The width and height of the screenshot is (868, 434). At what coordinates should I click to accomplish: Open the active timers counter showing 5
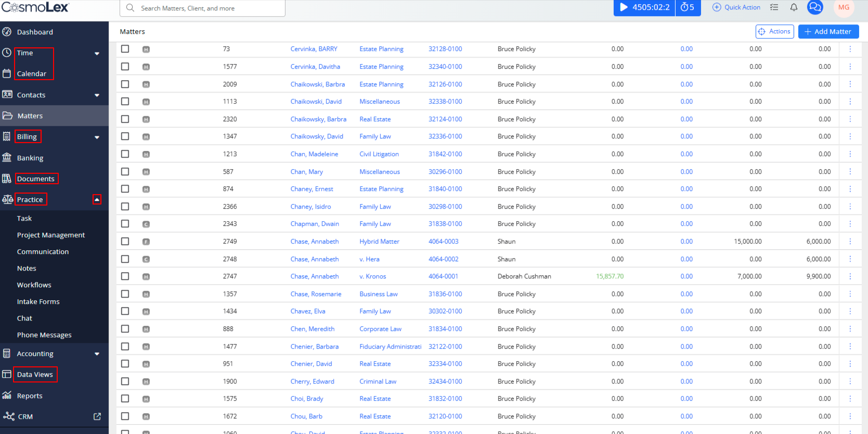[x=688, y=7]
